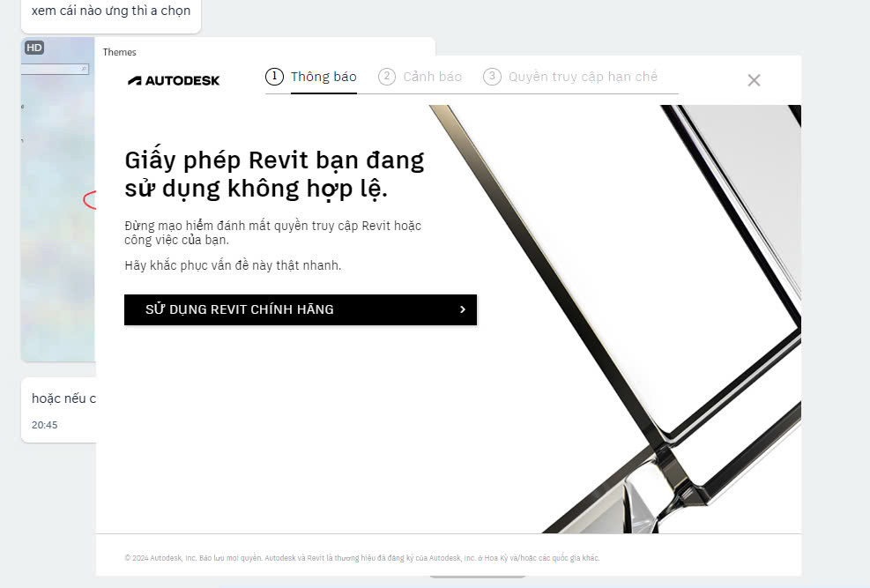
Task: Select the message 'xem cái nào ưng thì a chọn'
Action: [x=110, y=11]
